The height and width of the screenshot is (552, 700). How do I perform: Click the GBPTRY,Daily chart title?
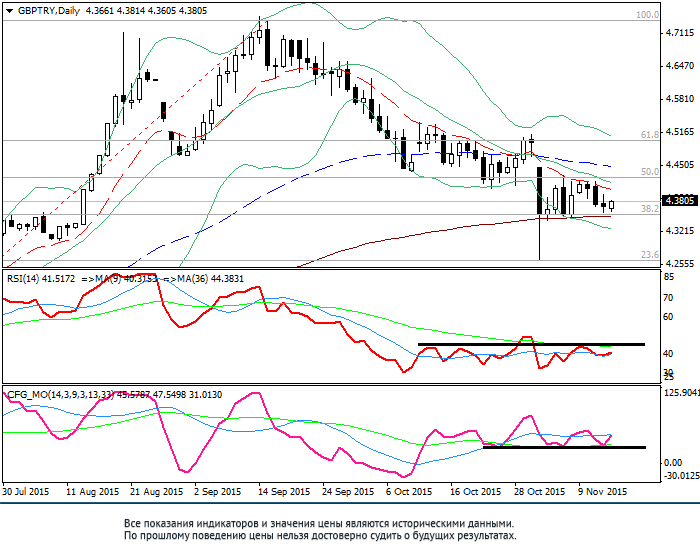click(x=49, y=11)
